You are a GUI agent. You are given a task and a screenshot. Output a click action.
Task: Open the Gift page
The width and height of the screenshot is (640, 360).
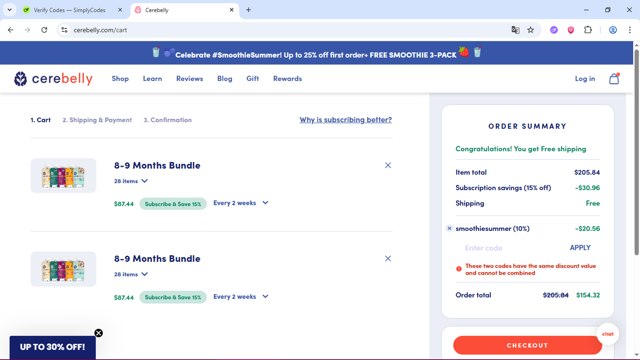(x=252, y=78)
